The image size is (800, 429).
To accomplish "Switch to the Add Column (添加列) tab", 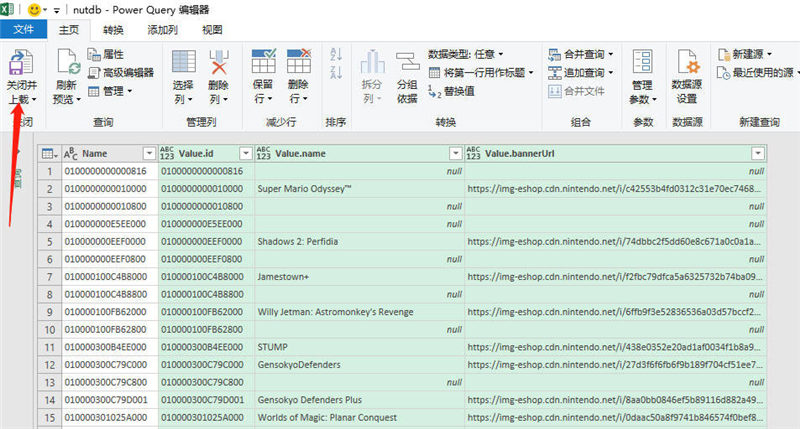I will pyautogui.click(x=162, y=30).
